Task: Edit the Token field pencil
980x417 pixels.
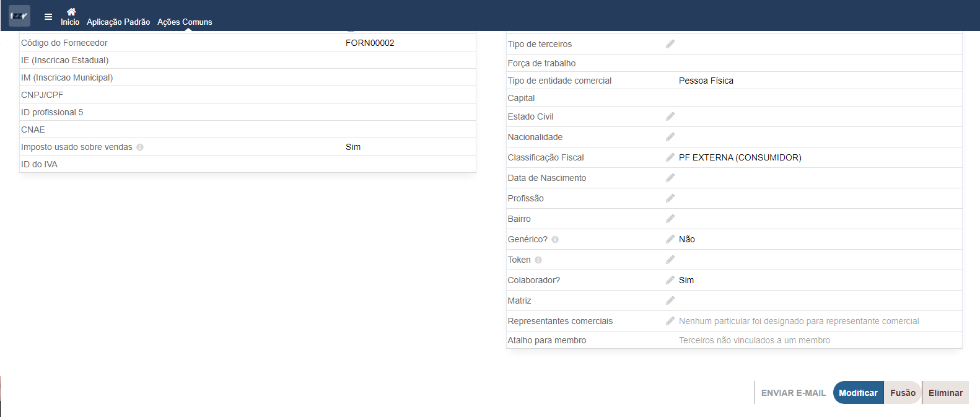Action: point(670,260)
